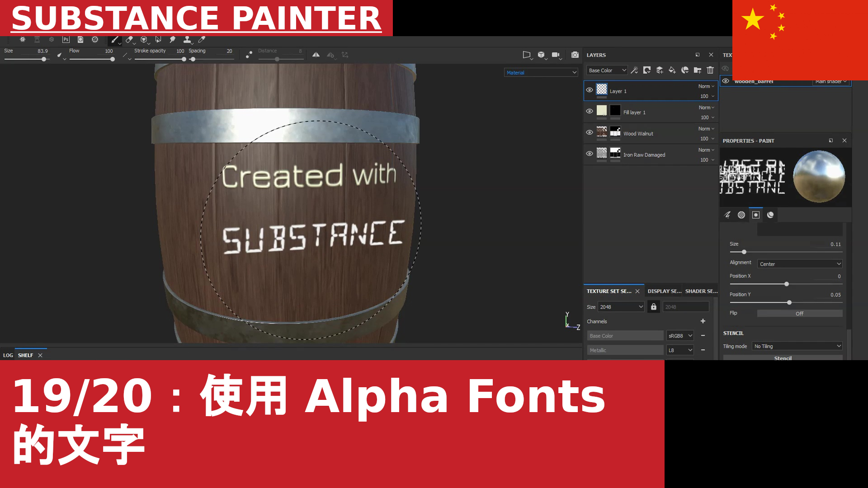Toggle the Flip Off switch
868x488 pixels.
pyautogui.click(x=800, y=314)
